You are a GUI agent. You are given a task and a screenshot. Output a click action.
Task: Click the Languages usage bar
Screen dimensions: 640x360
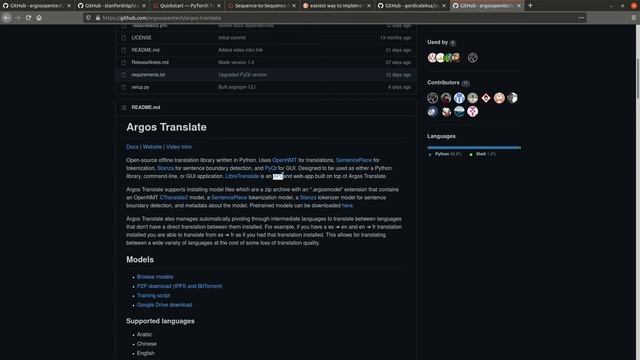click(474, 147)
